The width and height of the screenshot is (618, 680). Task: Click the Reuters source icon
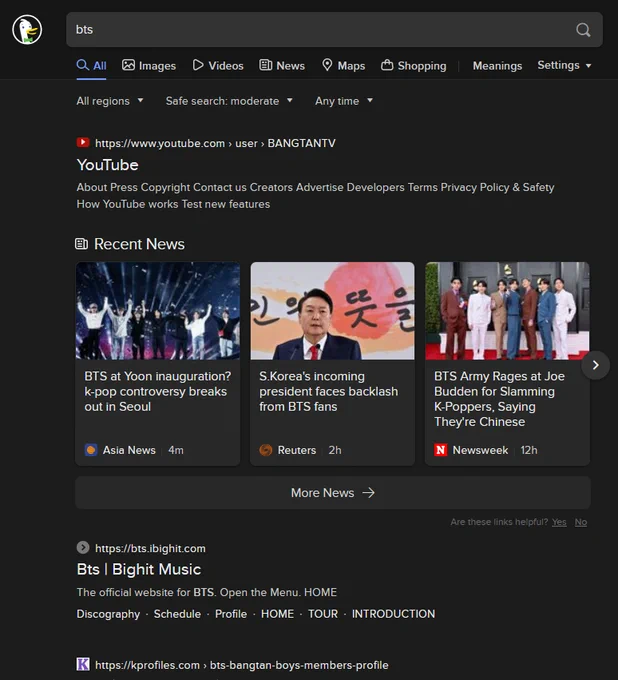tap(265, 450)
